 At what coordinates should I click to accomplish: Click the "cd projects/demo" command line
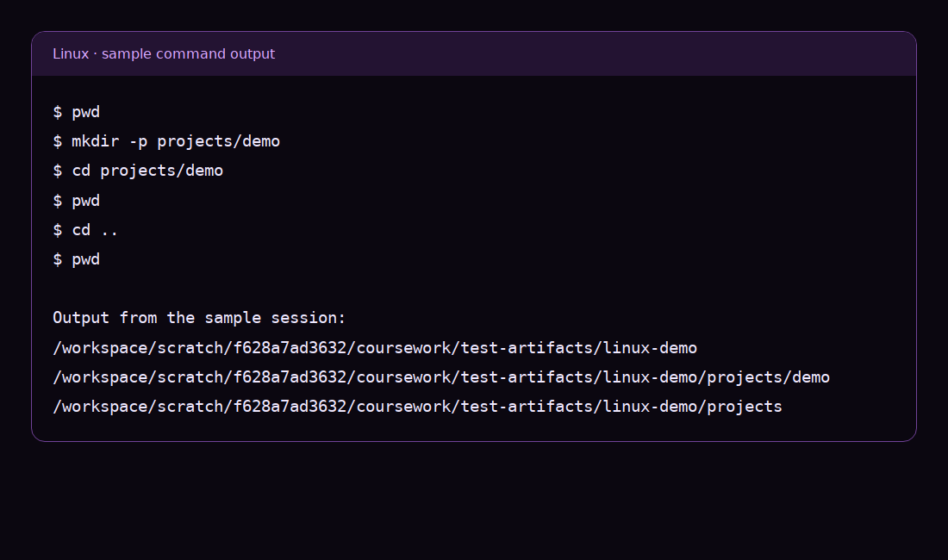click(x=138, y=171)
